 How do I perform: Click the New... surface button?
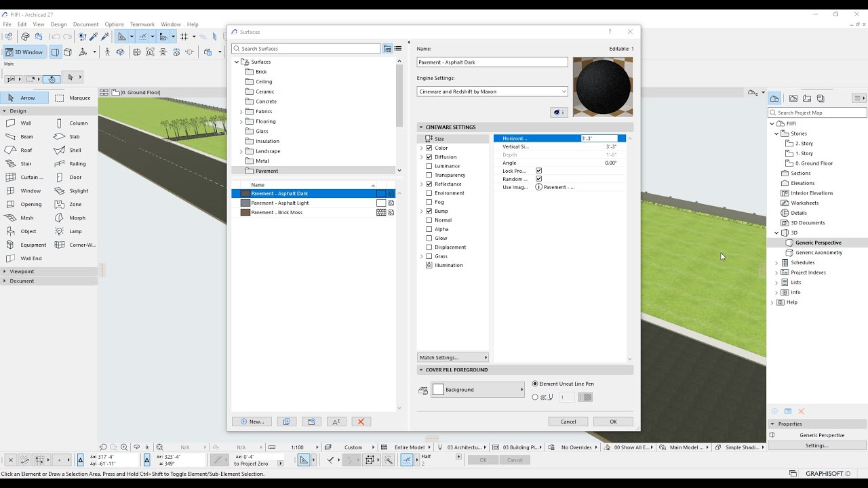click(252, 422)
